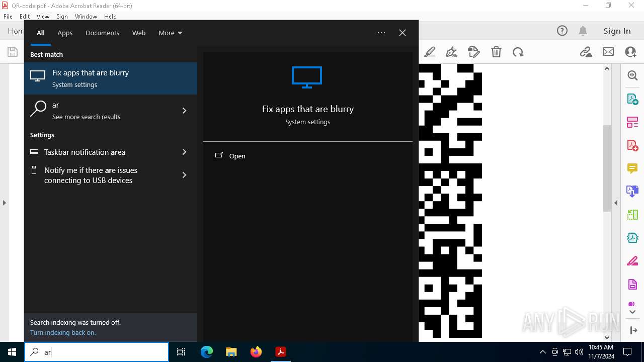Viewport: 644px width, 362px height.
Task: Click the trash Delete page icon
Action: coord(496,52)
